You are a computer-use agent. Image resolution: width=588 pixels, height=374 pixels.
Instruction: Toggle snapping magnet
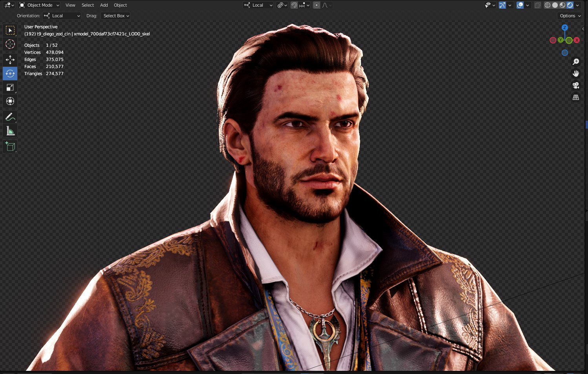(294, 5)
